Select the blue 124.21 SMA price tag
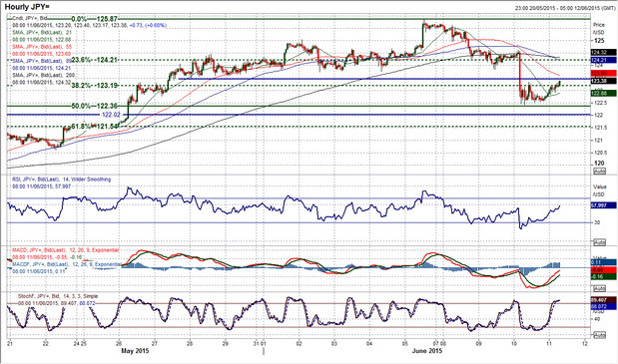The image size is (618, 364). pyautogui.click(x=603, y=60)
